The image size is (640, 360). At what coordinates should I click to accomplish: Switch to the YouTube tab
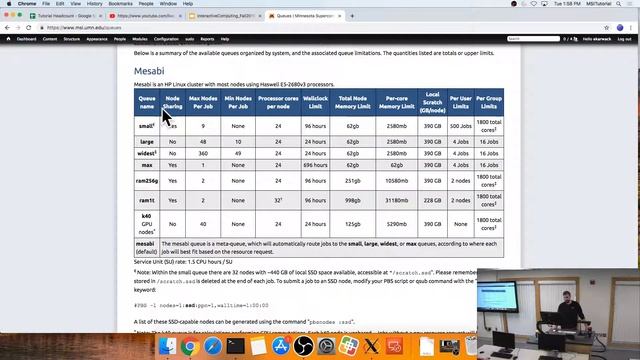pyautogui.click(x=144, y=16)
